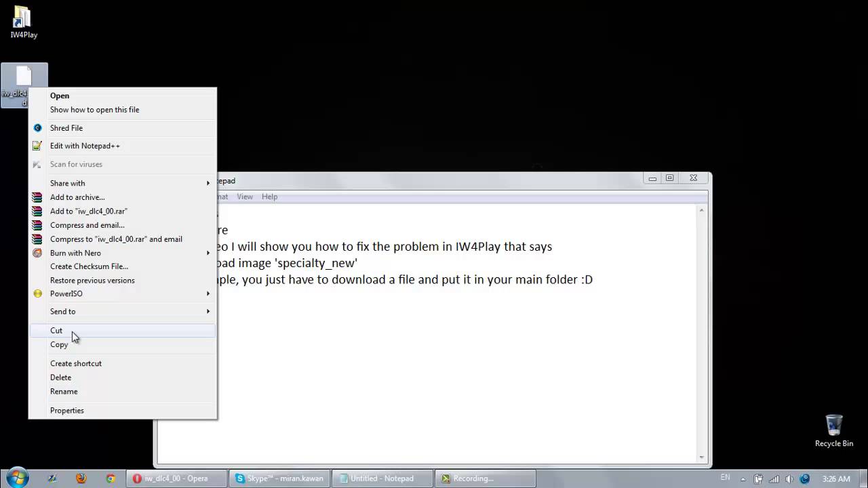Click the Recycle Bin desktop icon
Image resolution: width=868 pixels, height=488 pixels.
pos(833,430)
